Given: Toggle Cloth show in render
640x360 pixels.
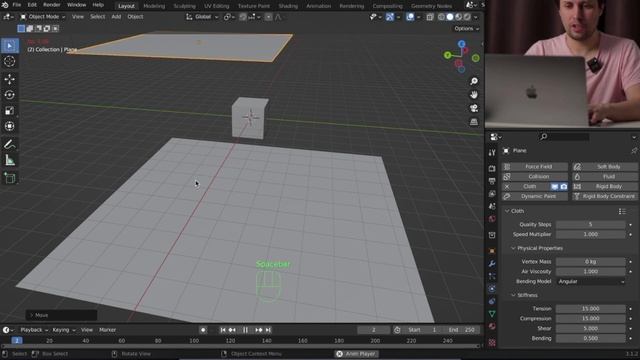Looking at the screenshot, I should (x=564, y=187).
